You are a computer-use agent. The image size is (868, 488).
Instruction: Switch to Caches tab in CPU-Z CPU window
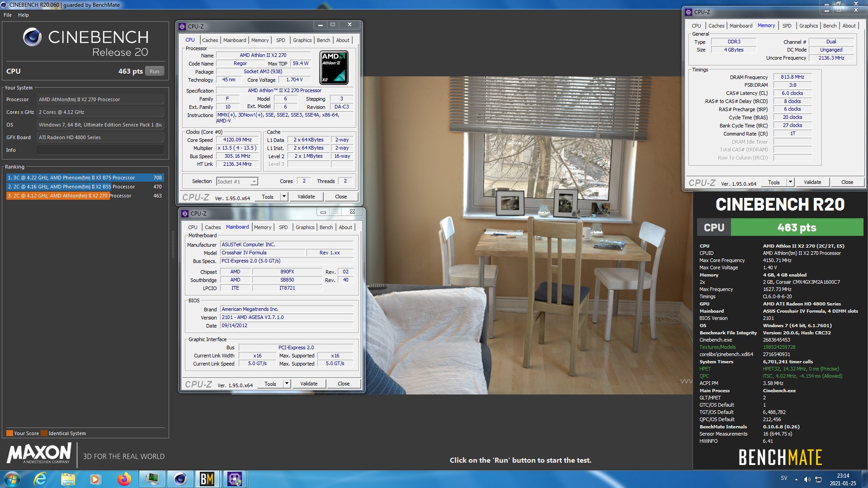coord(210,40)
